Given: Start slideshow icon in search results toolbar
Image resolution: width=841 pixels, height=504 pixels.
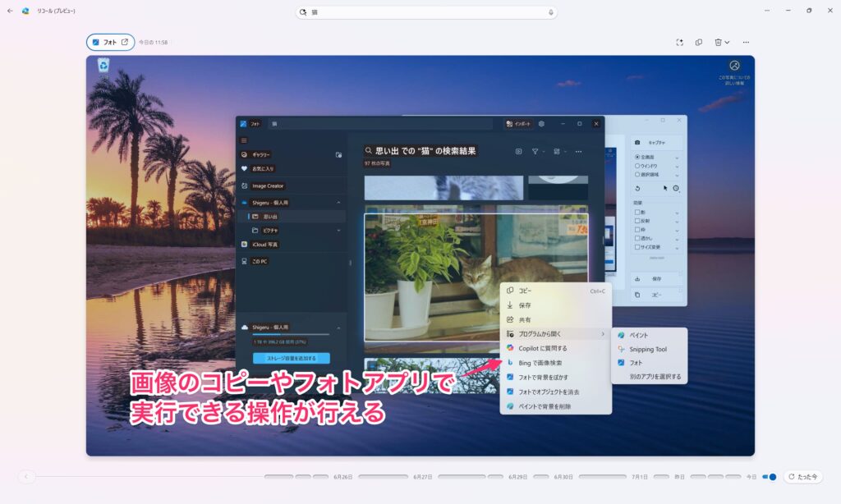Looking at the screenshot, I should point(519,152).
